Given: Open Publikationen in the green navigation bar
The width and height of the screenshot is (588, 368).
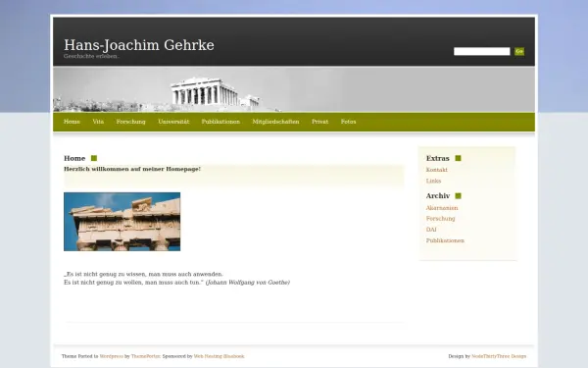Looking at the screenshot, I should click(220, 122).
